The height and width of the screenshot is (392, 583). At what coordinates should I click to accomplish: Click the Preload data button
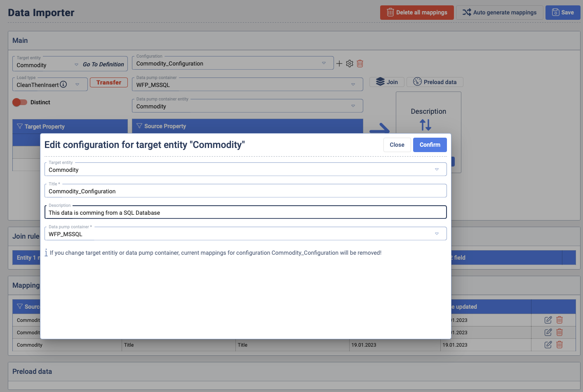click(435, 82)
